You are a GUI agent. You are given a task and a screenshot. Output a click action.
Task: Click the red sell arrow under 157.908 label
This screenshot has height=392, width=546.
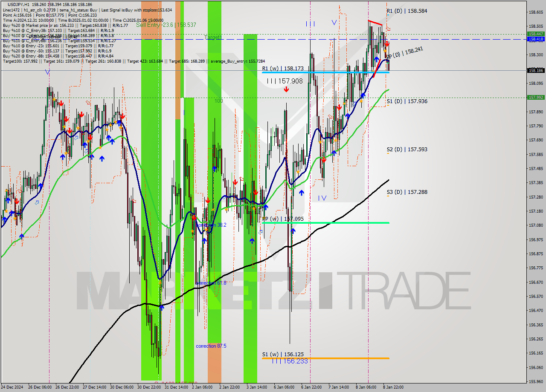[x=286, y=89]
